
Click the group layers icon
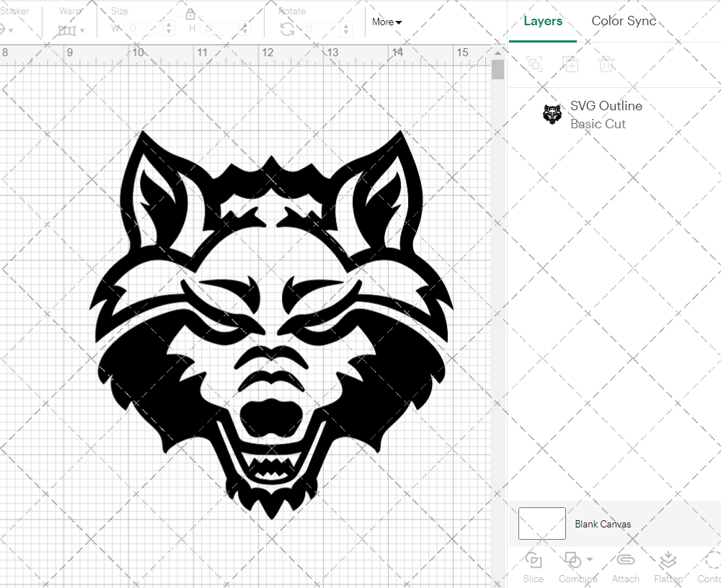click(534, 64)
